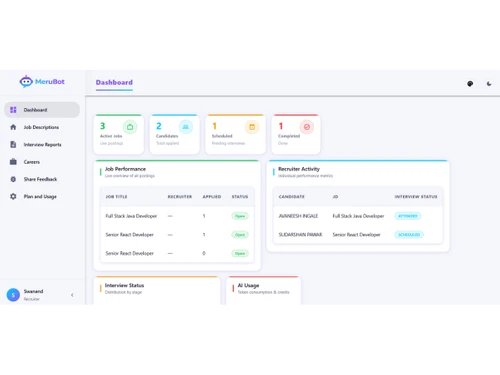The image size is (500, 375).
Task: Click the Careers briefcase icon
Action: click(13, 162)
